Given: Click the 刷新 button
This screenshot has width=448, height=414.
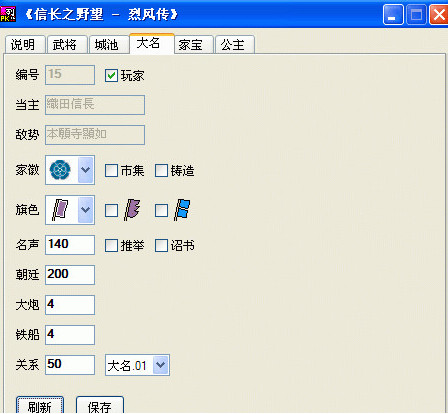Looking at the screenshot, I should (x=40, y=406).
